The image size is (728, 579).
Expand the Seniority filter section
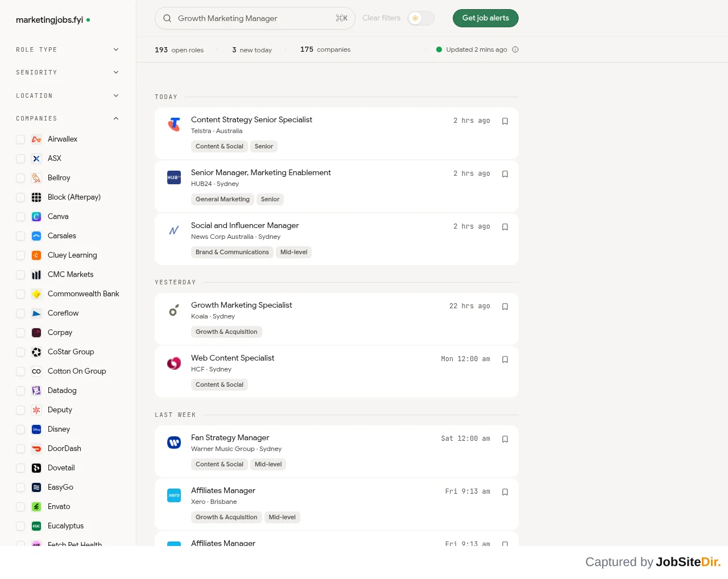68,72
